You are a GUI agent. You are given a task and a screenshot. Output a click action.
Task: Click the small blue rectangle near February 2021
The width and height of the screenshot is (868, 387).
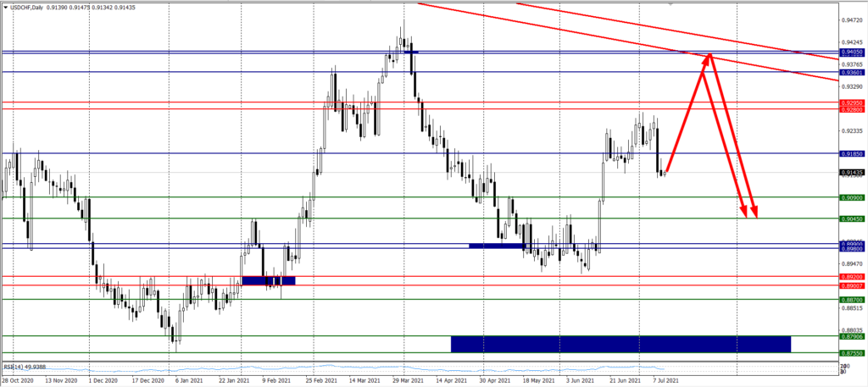pyautogui.click(x=268, y=280)
